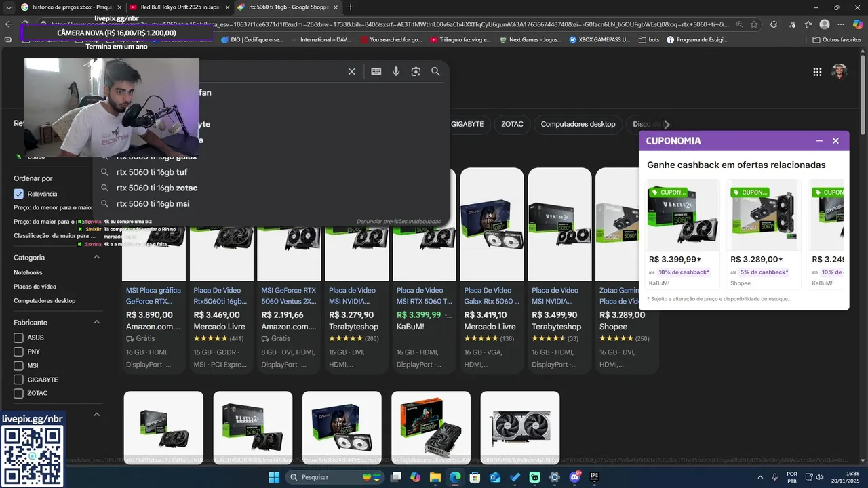
Task: Open Task View in the taskbar
Action: pyautogui.click(x=395, y=477)
